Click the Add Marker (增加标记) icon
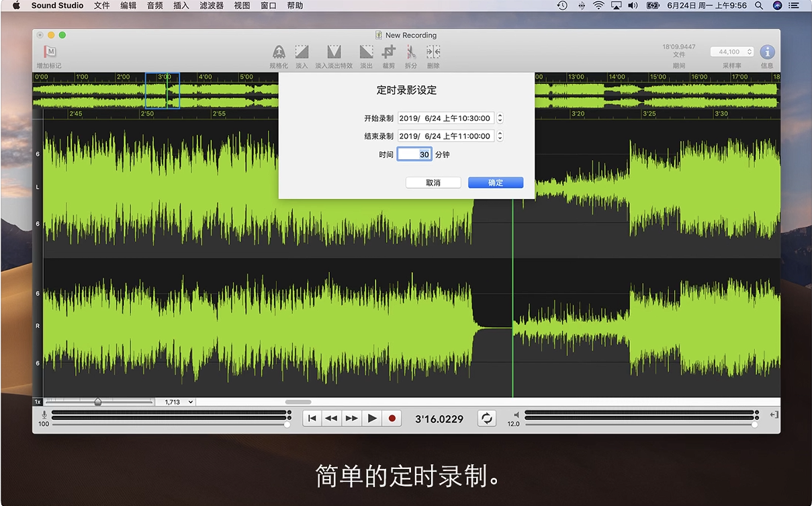The image size is (812, 506). tap(50, 52)
